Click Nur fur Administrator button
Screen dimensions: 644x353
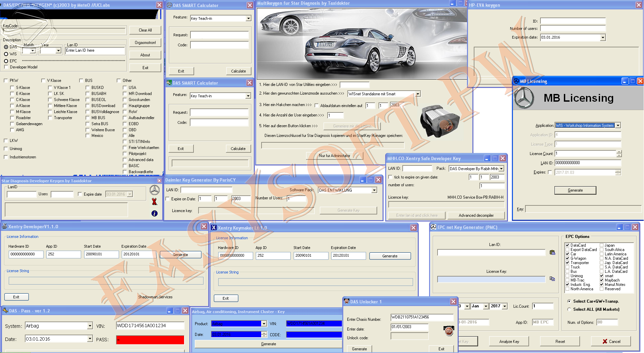click(x=335, y=156)
